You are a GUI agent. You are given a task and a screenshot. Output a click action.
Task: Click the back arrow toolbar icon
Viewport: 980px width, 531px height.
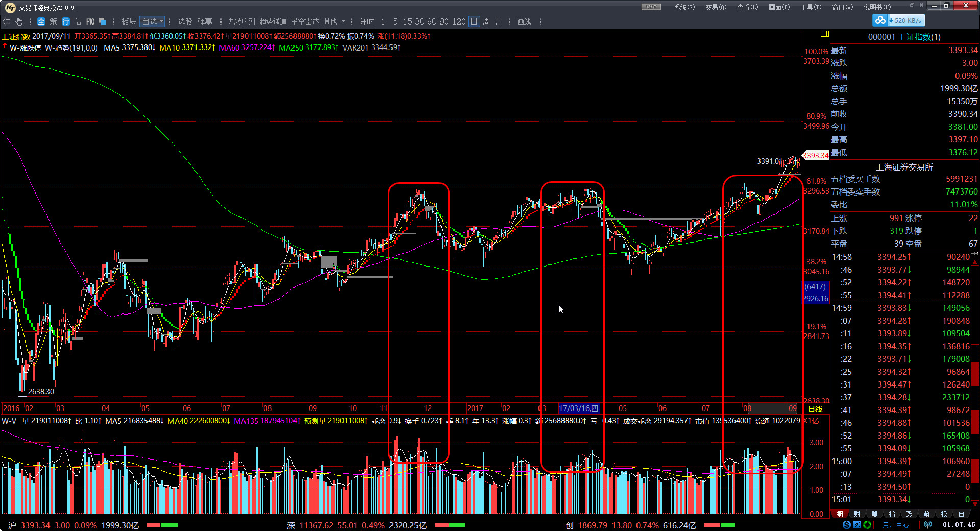coord(7,21)
